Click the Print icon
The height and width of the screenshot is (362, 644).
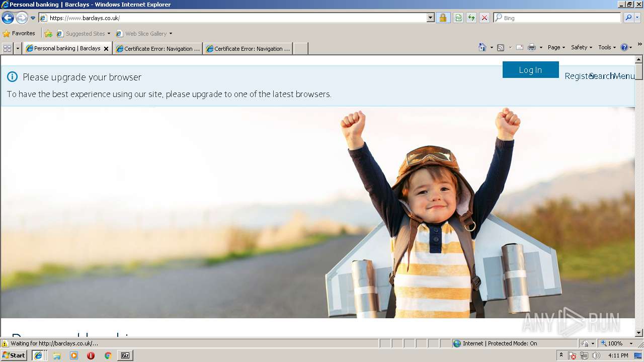tap(532, 47)
